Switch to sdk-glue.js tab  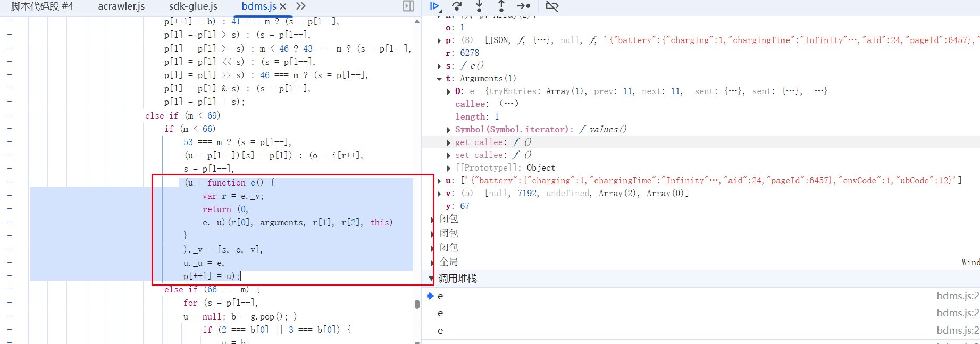(193, 6)
